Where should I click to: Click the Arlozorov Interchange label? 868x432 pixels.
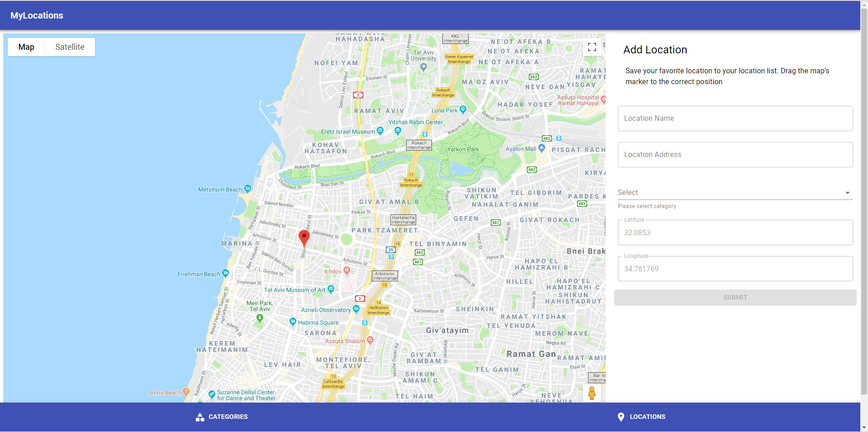click(385, 276)
